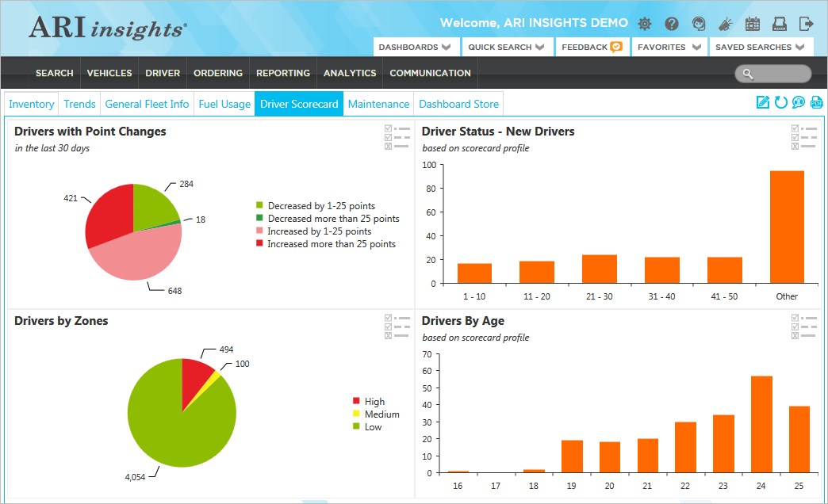The width and height of the screenshot is (828, 504).
Task: Go to the Dashboard Store tab
Action: (x=459, y=104)
